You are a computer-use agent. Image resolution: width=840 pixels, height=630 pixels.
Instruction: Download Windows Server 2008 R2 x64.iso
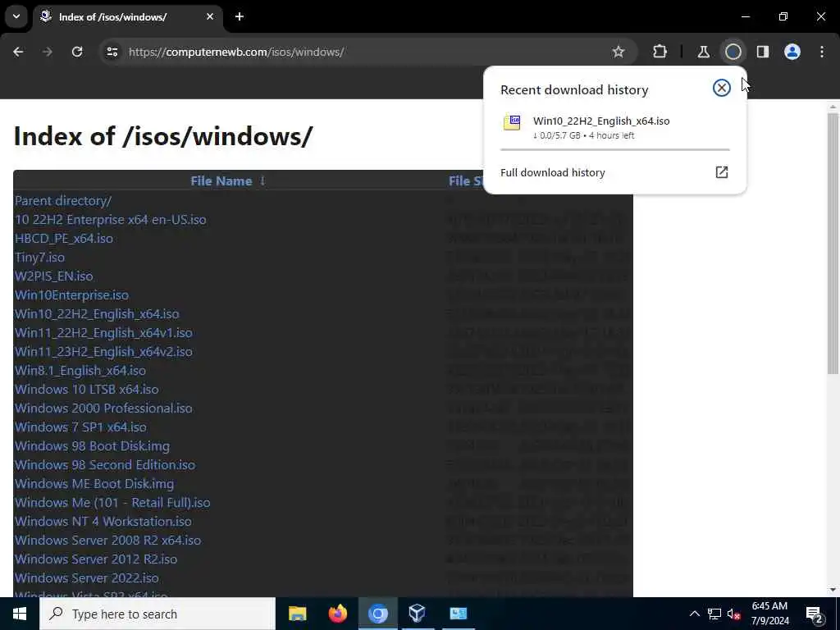(x=107, y=540)
